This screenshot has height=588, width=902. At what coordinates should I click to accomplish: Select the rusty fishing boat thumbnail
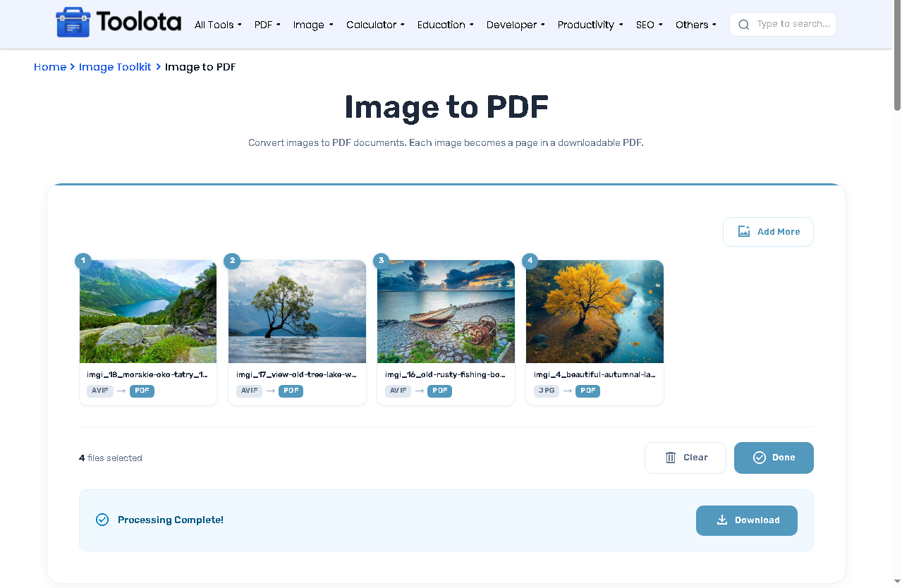(x=446, y=312)
